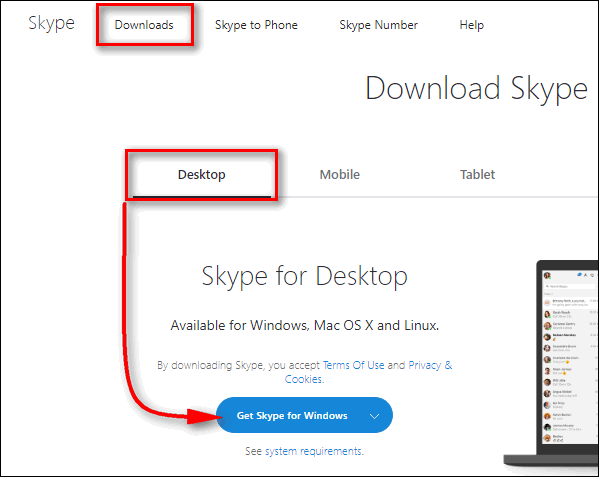Click the Download Skype heading
The height and width of the screenshot is (477, 599).
point(476,89)
